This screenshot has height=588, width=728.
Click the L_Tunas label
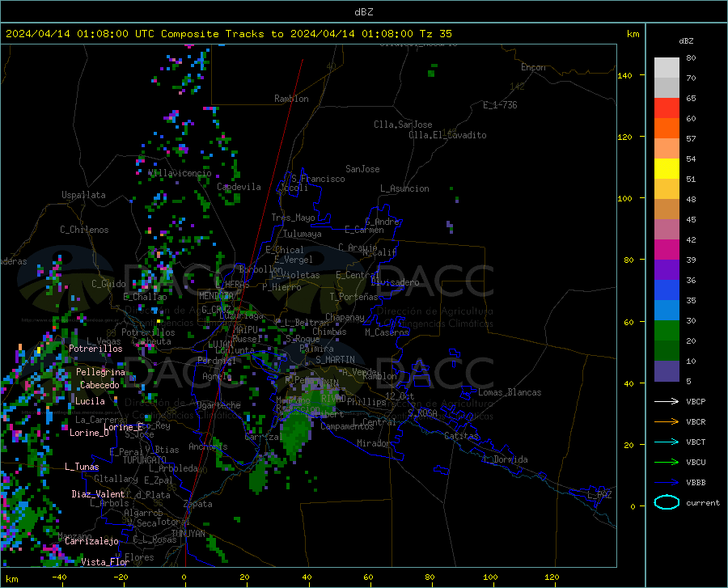point(82,467)
